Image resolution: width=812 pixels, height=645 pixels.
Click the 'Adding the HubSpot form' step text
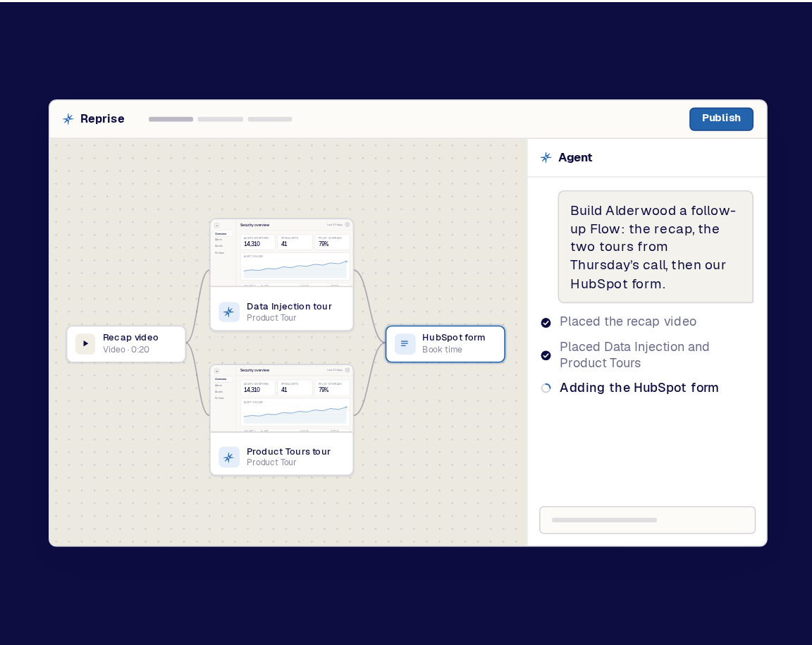point(639,388)
